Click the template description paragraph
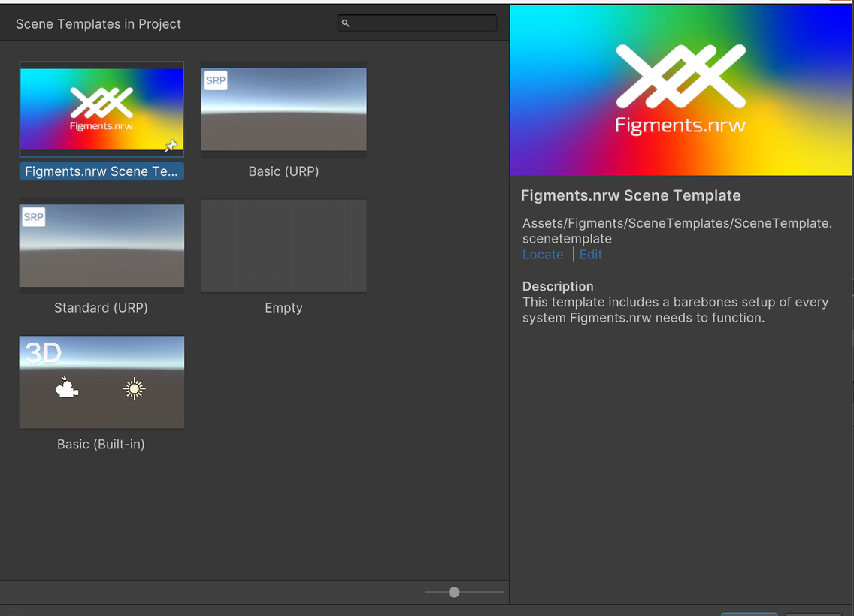The height and width of the screenshot is (616, 854). coord(675,310)
